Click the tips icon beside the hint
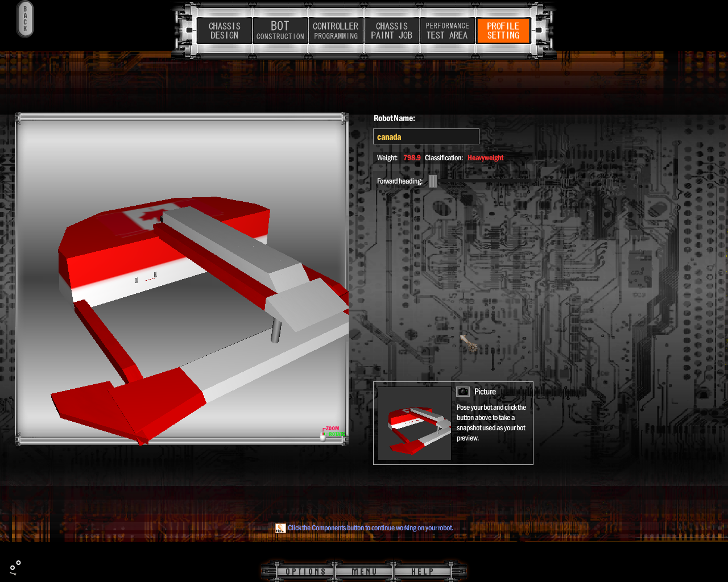728x582 pixels. [280, 528]
